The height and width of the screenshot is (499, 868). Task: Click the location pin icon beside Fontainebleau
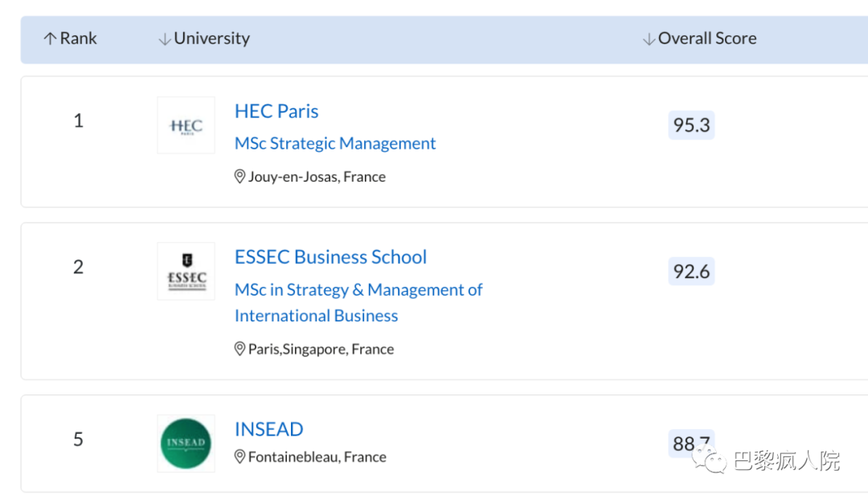240,456
